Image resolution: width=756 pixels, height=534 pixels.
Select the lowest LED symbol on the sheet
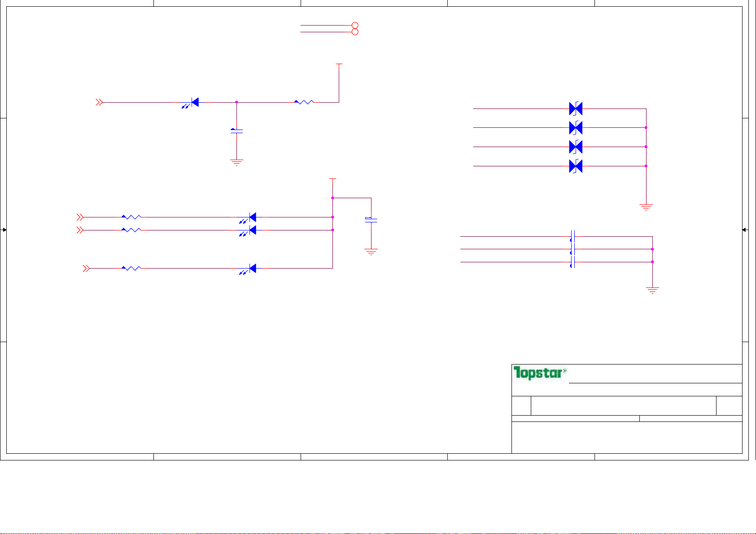coord(250,269)
